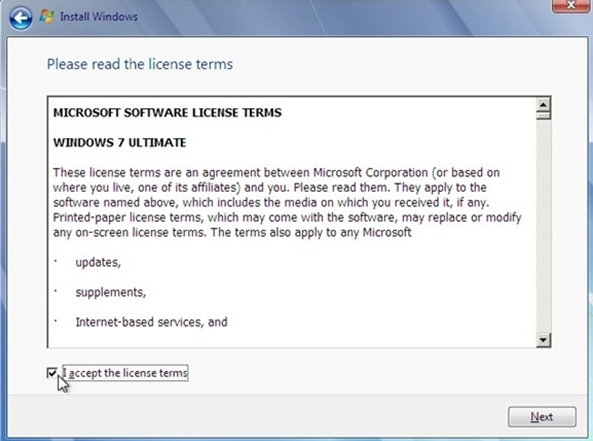Click the license scrollbar thumb
593x441 pixels.
point(543,115)
